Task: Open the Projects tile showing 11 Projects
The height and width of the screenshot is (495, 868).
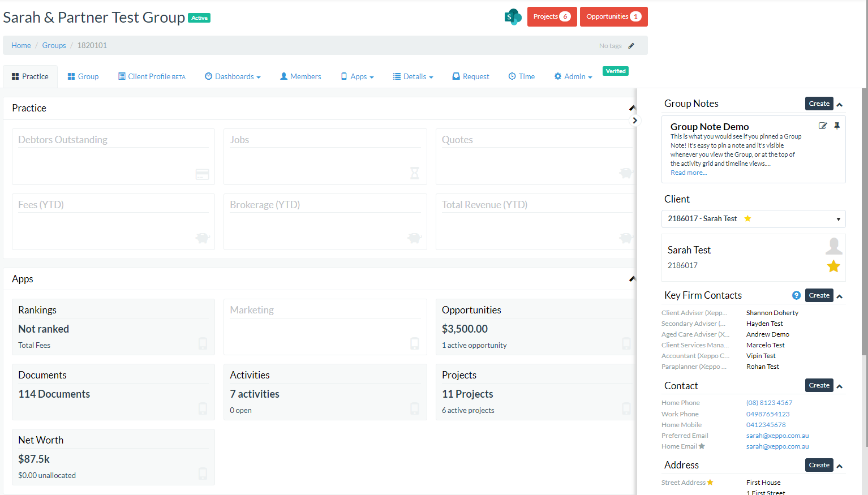Action: click(536, 392)
